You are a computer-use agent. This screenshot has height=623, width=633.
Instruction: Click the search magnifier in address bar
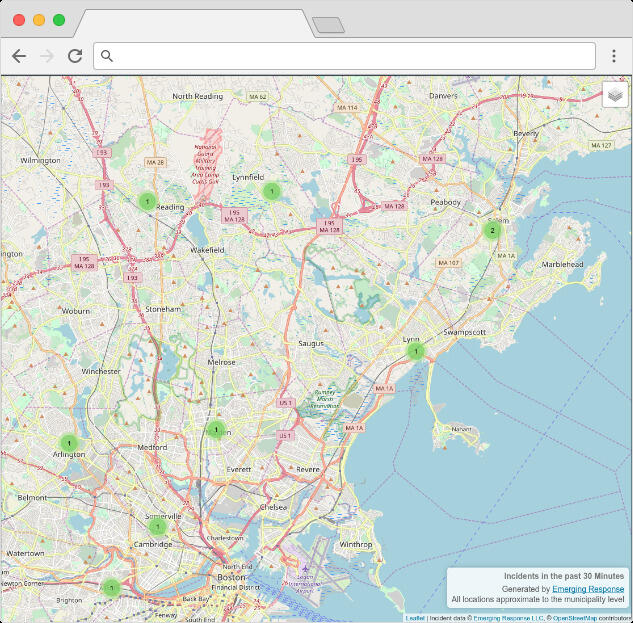108,56
